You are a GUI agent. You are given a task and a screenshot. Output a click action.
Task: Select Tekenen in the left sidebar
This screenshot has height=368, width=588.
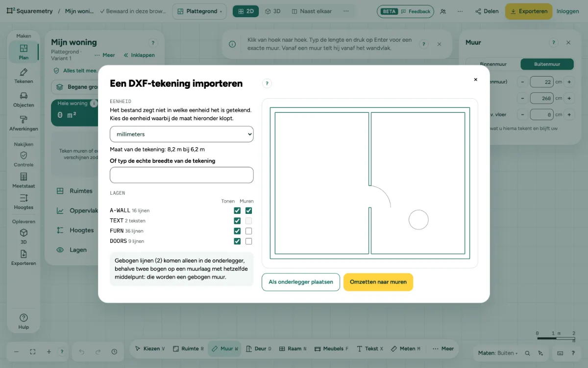pyautogui.click(x=24, y=76)
